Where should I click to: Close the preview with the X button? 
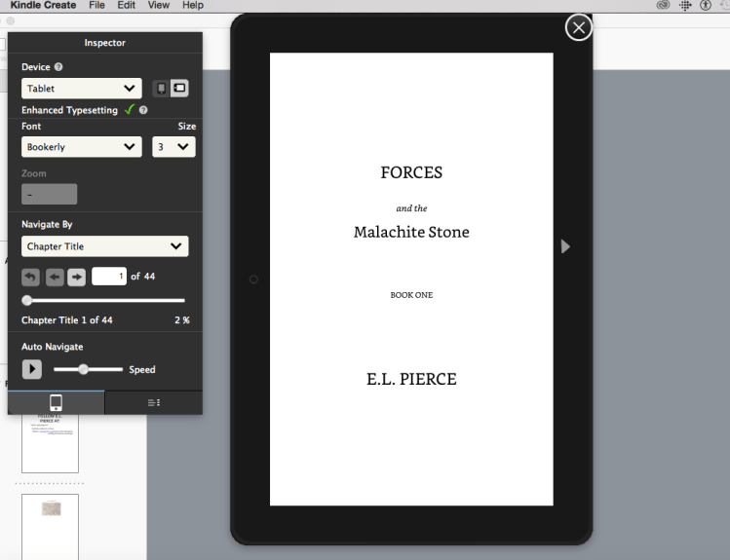coord(578,28)
